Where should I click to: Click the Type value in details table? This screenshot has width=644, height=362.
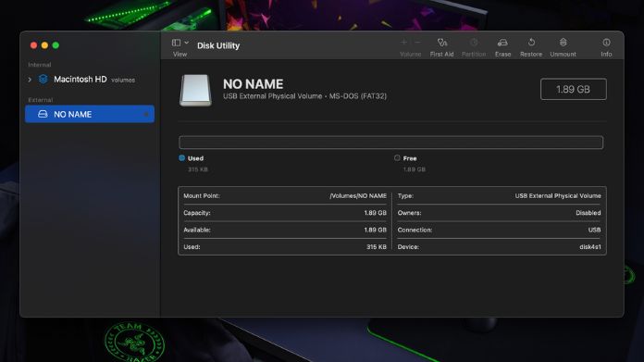tap(558, 196)
